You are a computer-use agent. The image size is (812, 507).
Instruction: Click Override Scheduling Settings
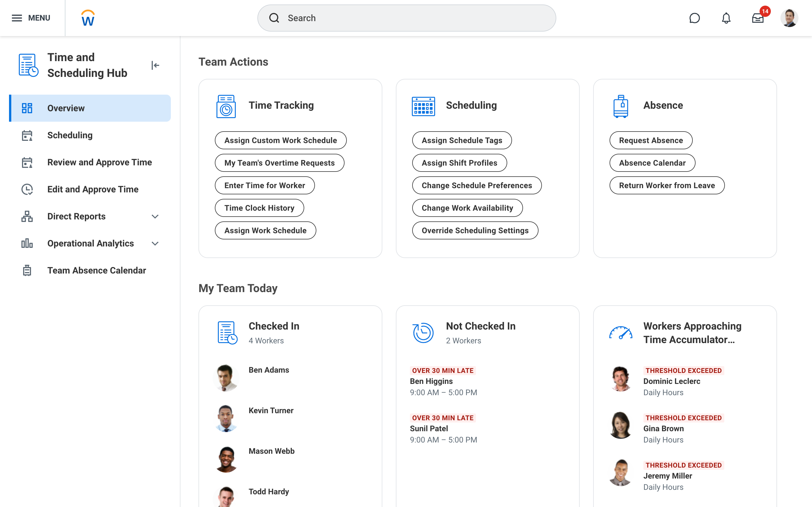click(x=475, y=230)
